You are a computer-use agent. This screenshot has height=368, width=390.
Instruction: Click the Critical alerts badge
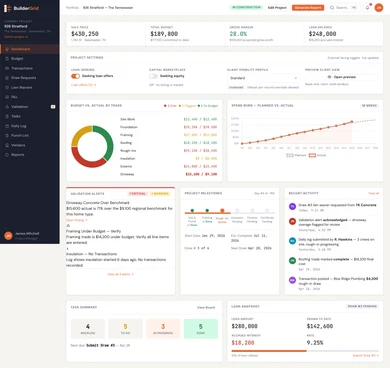[x=138, y=194]
